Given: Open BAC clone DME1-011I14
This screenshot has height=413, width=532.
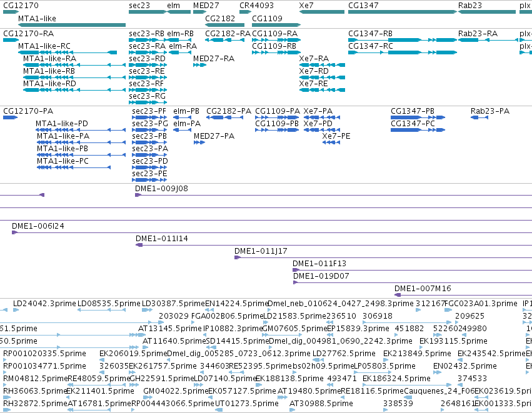Looking at the screenshot, I should pos(334,245).
